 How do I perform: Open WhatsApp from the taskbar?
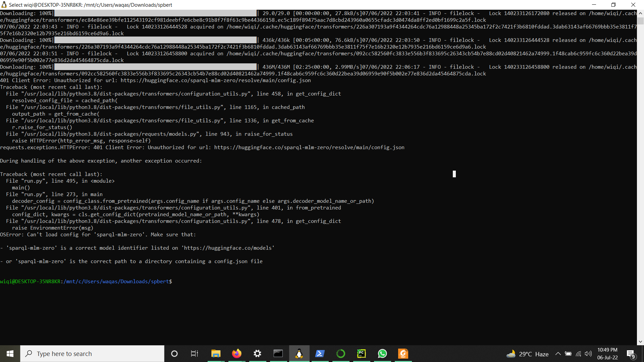[x=382, y=354]
